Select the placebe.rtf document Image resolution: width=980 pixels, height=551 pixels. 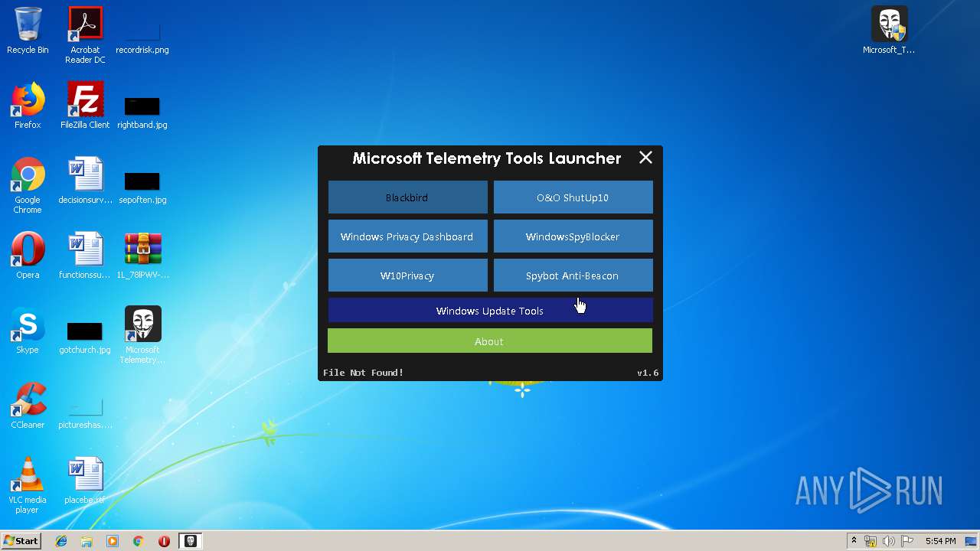pyautogui.click(x=85, y=481)
